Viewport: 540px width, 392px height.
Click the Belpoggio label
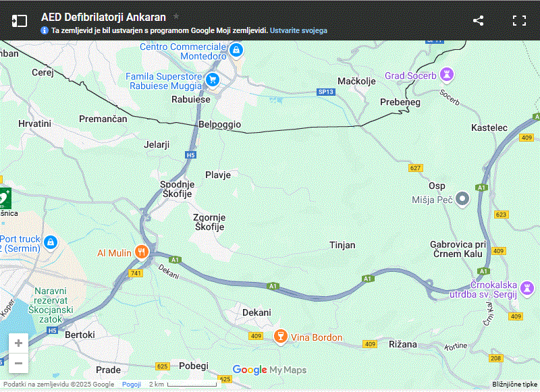tap(220, 125)
